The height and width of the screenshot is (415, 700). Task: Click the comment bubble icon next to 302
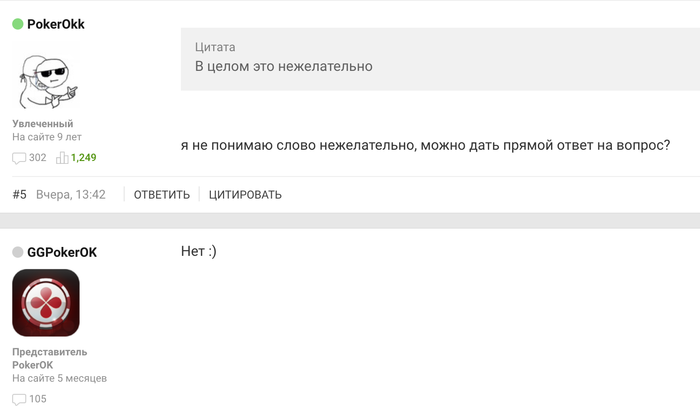pos(19,158)
